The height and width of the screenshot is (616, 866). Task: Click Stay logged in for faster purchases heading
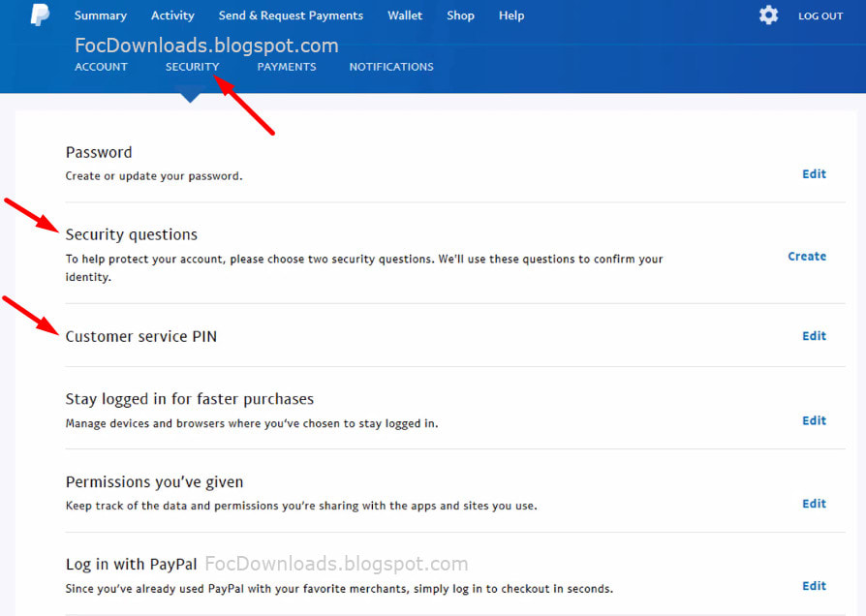click(190, 399)
